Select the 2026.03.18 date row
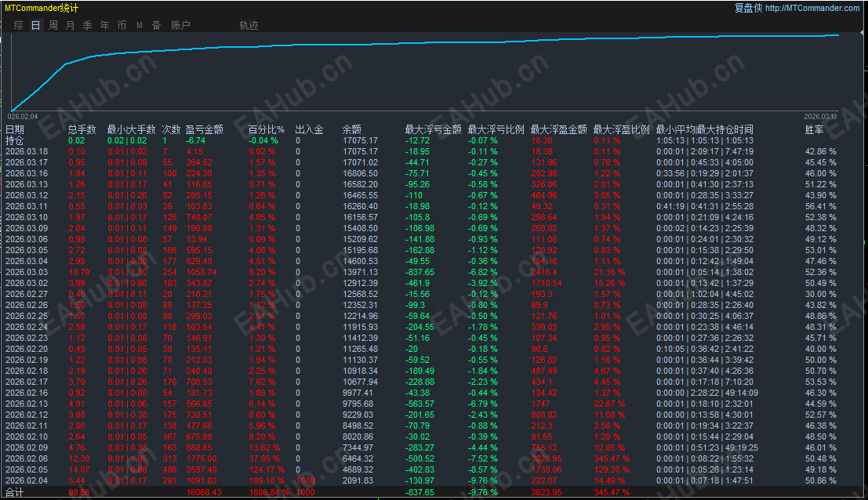This screenshot has width=868, height=500. (27, 151)
